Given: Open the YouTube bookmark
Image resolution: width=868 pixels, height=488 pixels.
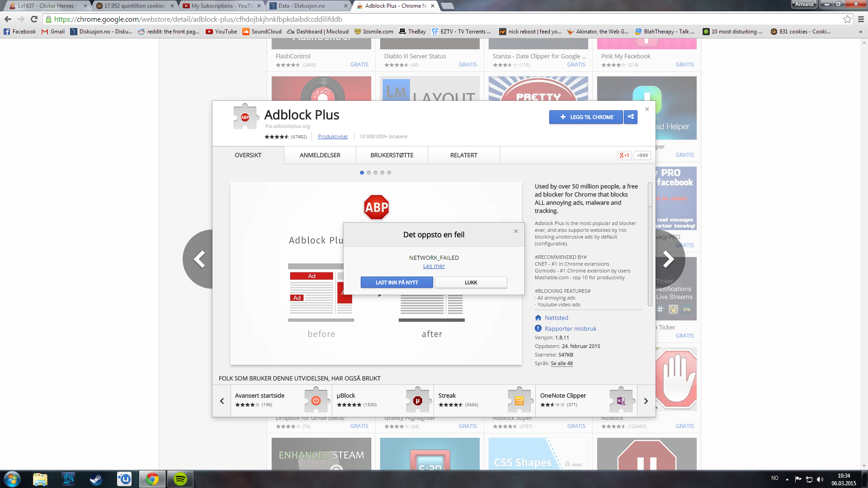Looking at the screenshot, I should (x=222, y=32).
